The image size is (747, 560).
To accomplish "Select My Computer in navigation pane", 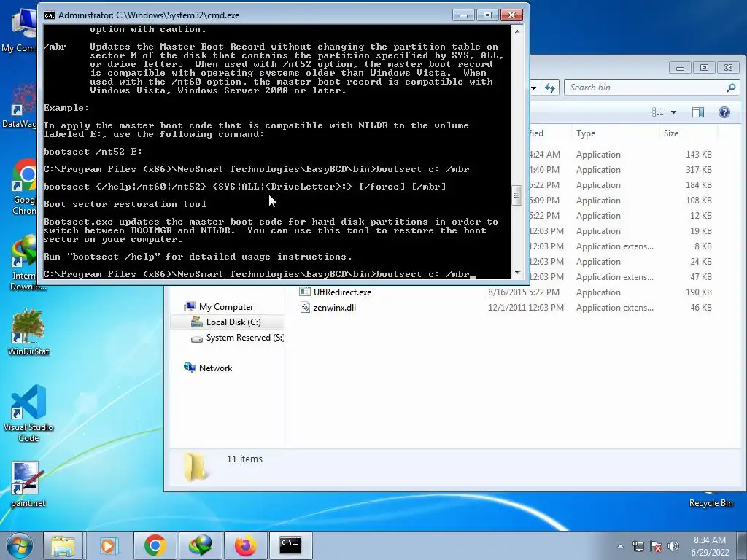I will point(226,307).
